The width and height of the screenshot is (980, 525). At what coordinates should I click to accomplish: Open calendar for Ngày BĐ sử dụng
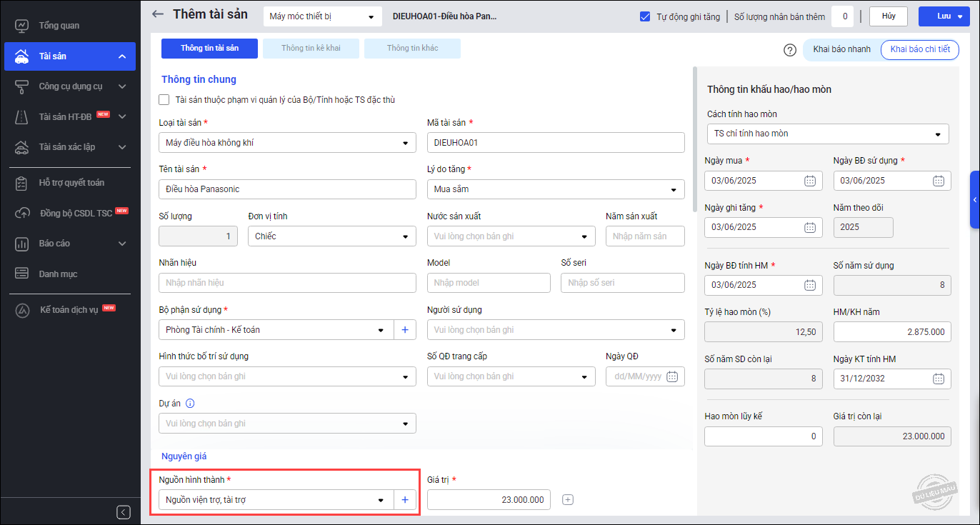click(x=939, y=181)
